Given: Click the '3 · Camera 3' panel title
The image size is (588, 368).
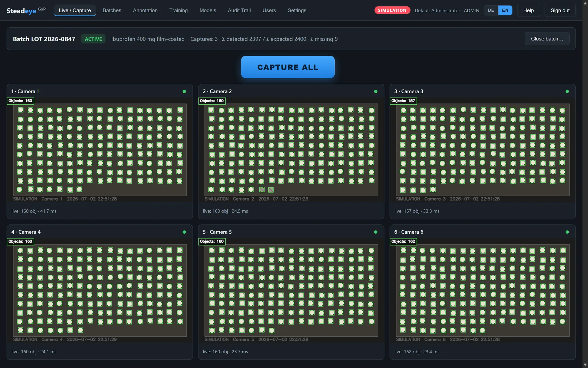Looking at the screenshot, I should click(x=409, y=91).
